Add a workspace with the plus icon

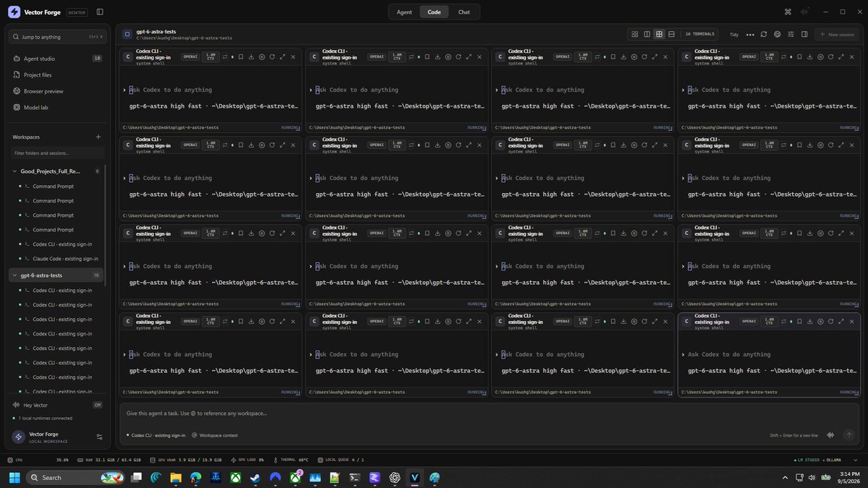(98, 137)
